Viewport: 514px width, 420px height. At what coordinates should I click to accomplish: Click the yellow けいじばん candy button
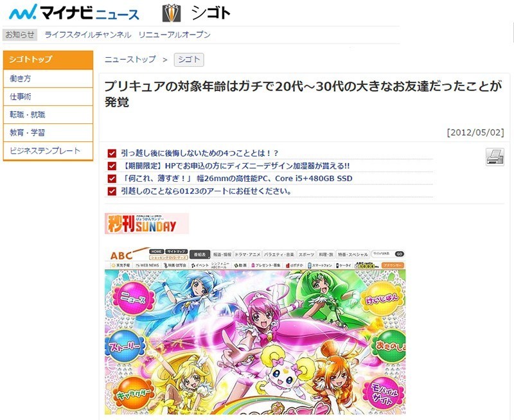click(x=382, y=298)
